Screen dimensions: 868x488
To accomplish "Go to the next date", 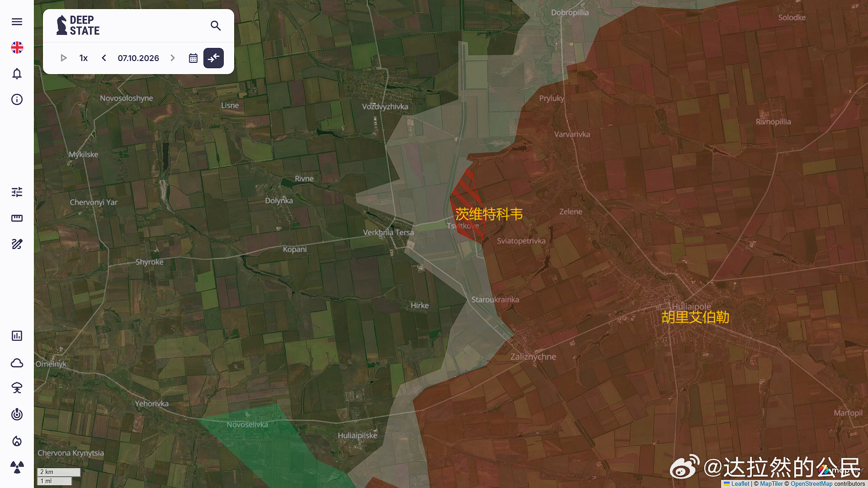I will pyautogui.click(x=173, y=58).
